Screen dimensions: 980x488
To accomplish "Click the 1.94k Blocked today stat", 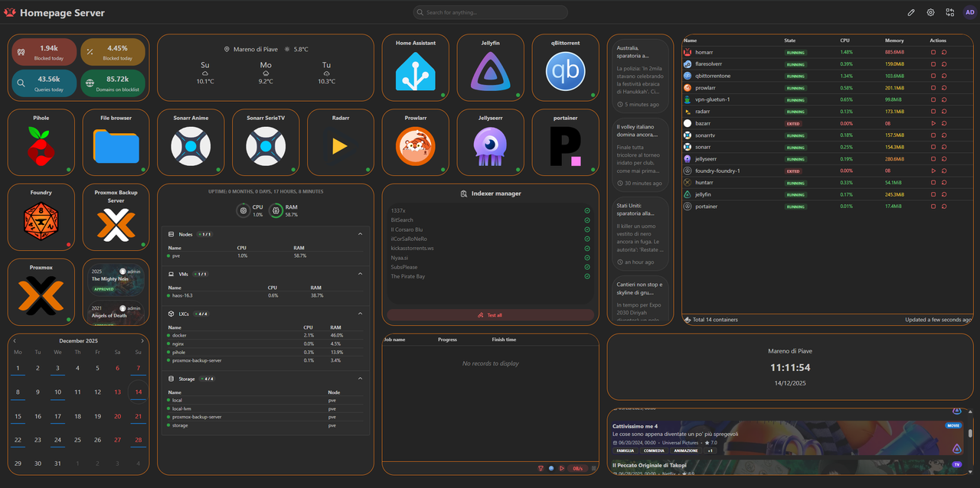I will pos(43,52).
